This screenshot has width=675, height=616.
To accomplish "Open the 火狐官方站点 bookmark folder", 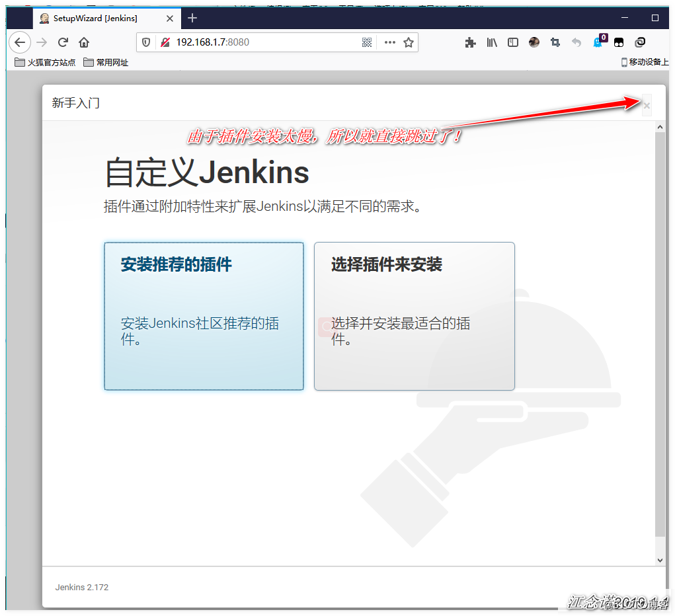I will coord(45,62).
